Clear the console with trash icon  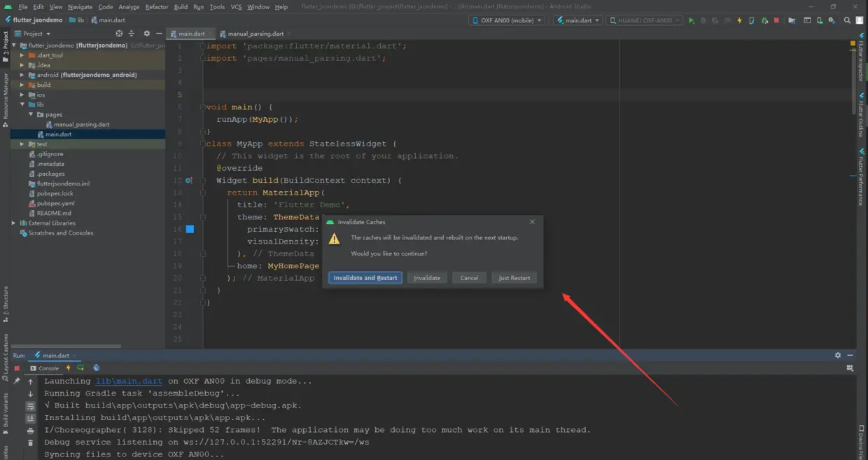pyautogui.click(x=30, y=442)
